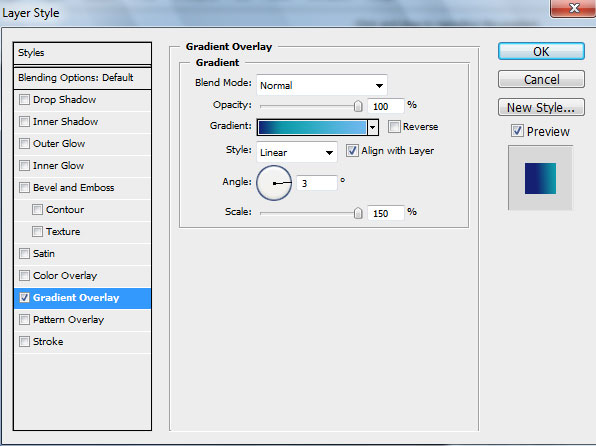The height and width of the screenshot is (446, 596).
Task: Click the angle dial control
Action: (x=274, y=183)
